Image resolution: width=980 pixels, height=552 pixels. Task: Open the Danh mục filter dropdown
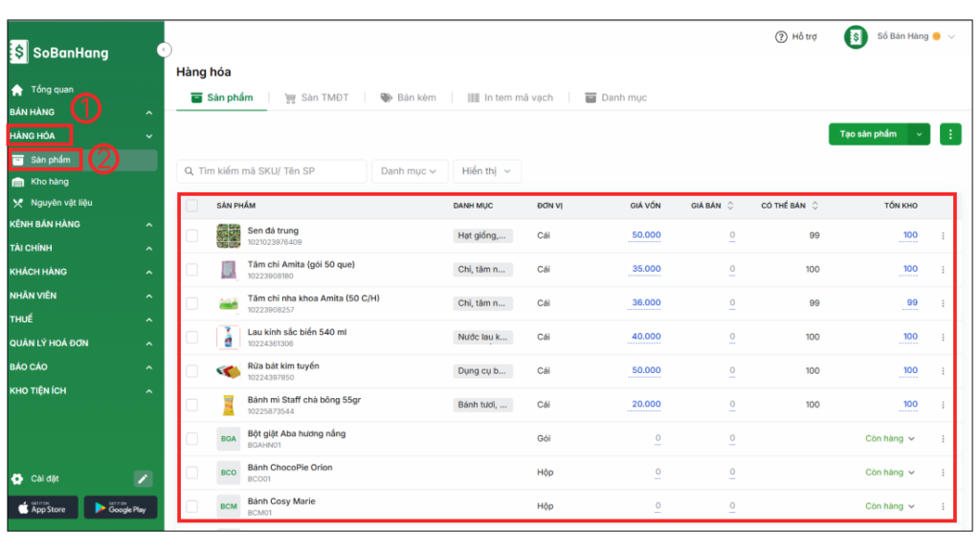[409, 171]
